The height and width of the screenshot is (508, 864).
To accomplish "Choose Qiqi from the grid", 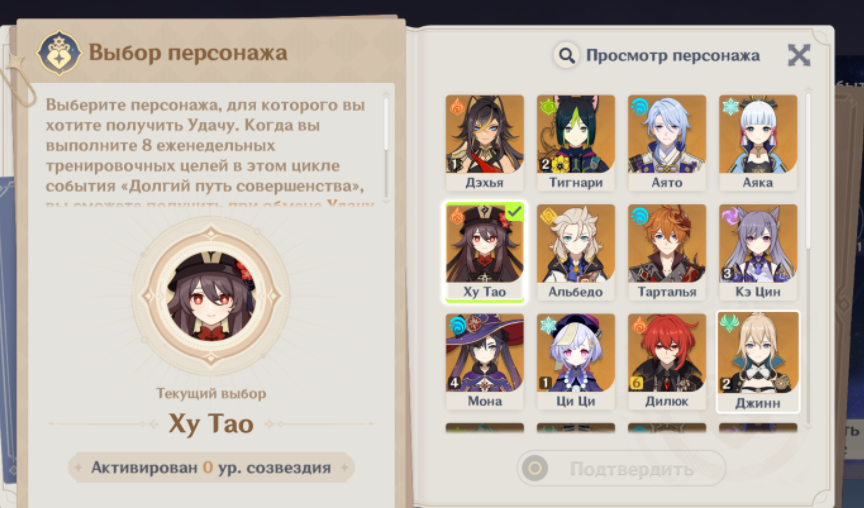I will (576, 362).
